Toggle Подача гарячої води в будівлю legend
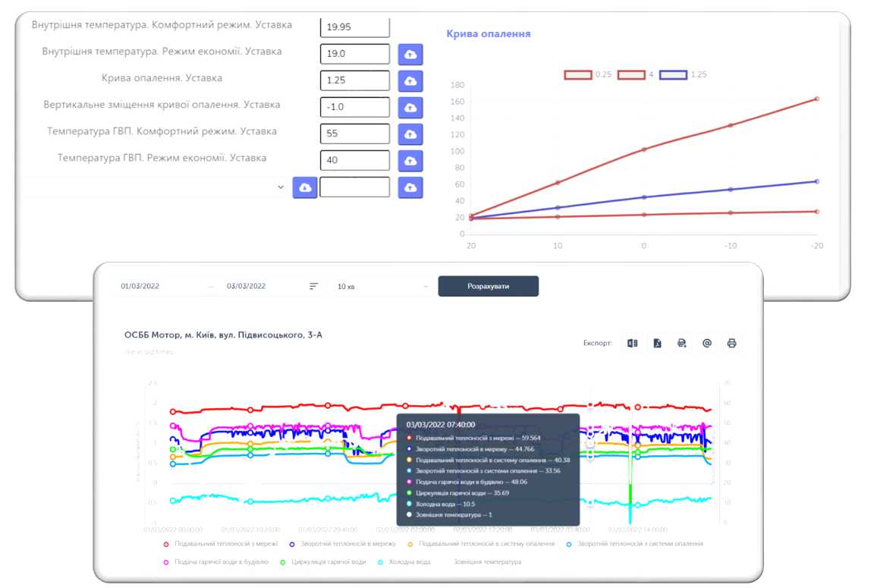The image size is (877, 588). (x=215, y=562)
